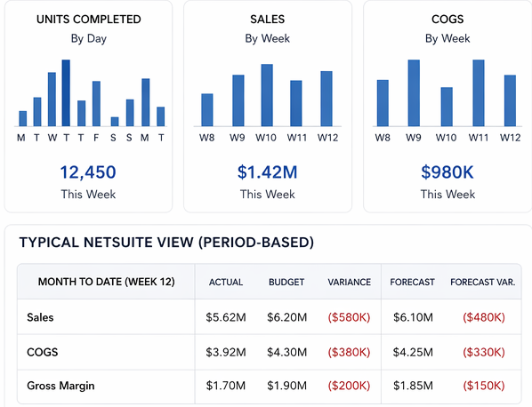The width and height of the screenshot is (532, 407).
Task: Click the TYPICAL NETSUITE VIEW heading
Action: pos(166,243)
